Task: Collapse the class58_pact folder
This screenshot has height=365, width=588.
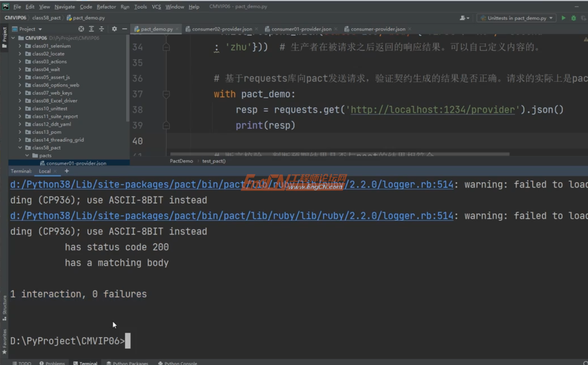Action: click(x=20, y=147)
